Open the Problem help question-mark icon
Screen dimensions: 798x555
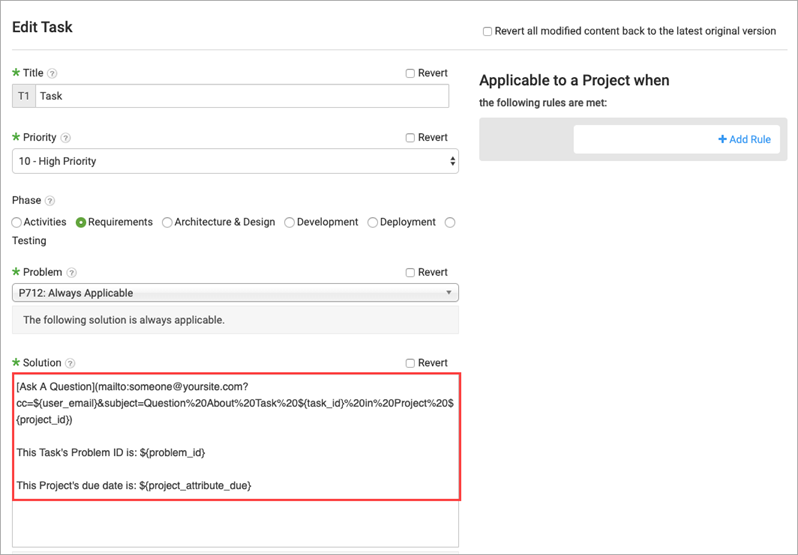click(72, 273)
